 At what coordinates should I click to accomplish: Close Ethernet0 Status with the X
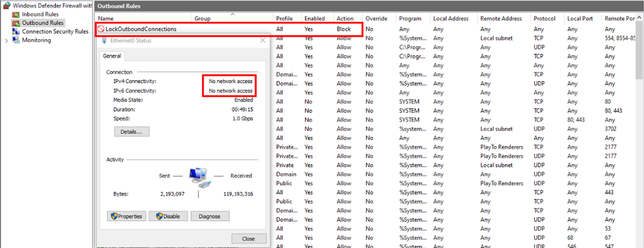(263, 41)
